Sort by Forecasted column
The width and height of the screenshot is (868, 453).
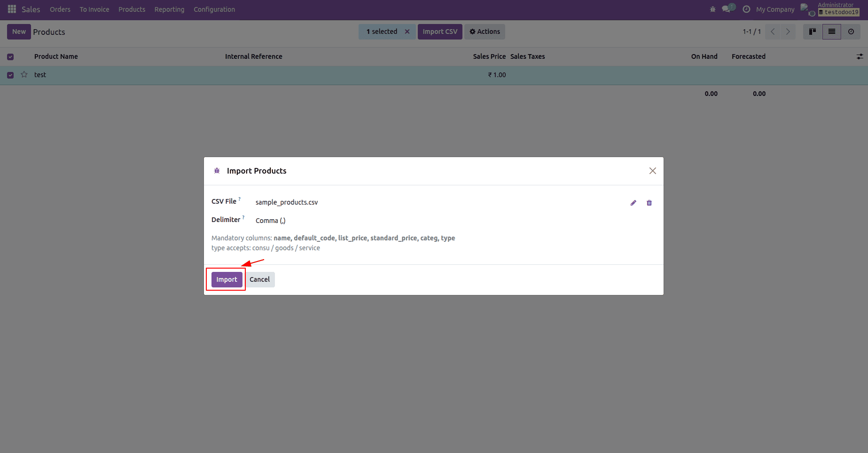[749, 56]
